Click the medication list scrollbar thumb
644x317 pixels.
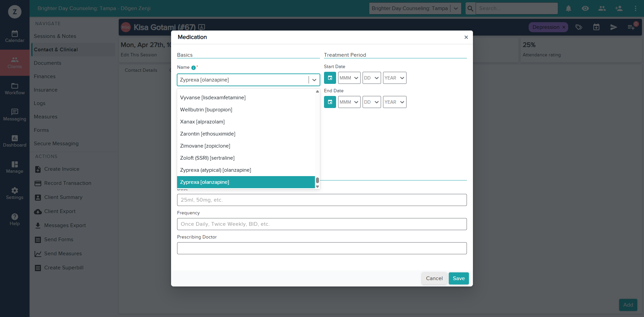coord(317,180)
